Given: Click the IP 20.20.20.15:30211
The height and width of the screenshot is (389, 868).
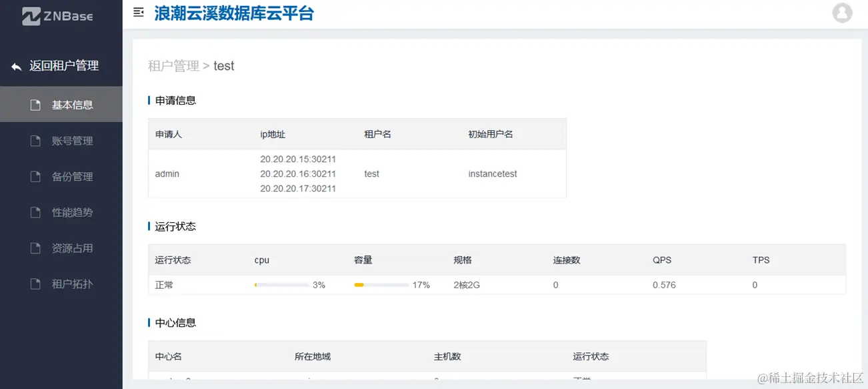Looking at the screenshot, I should pos(298,159).
